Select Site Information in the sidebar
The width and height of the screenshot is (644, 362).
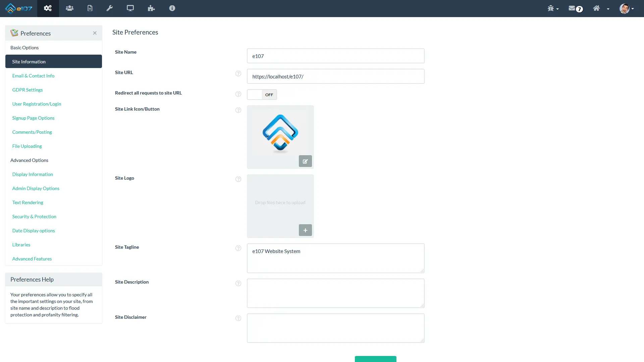point(54,62)
